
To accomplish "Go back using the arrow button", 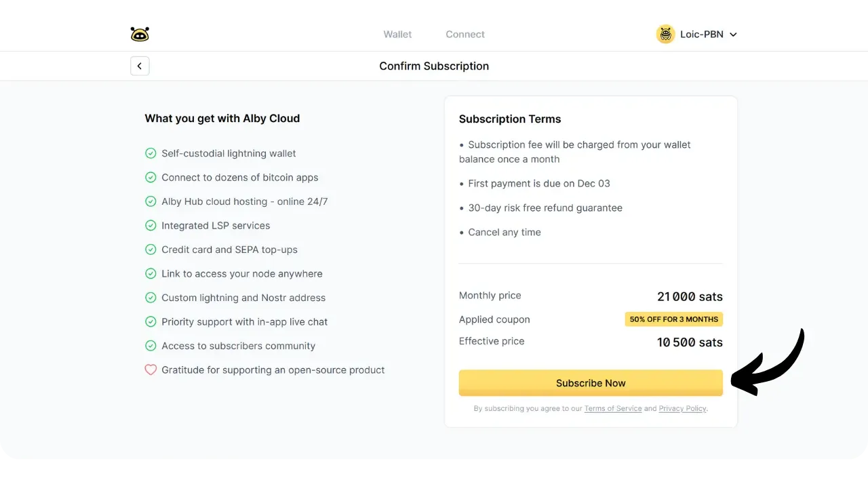I will click(140, 66).
